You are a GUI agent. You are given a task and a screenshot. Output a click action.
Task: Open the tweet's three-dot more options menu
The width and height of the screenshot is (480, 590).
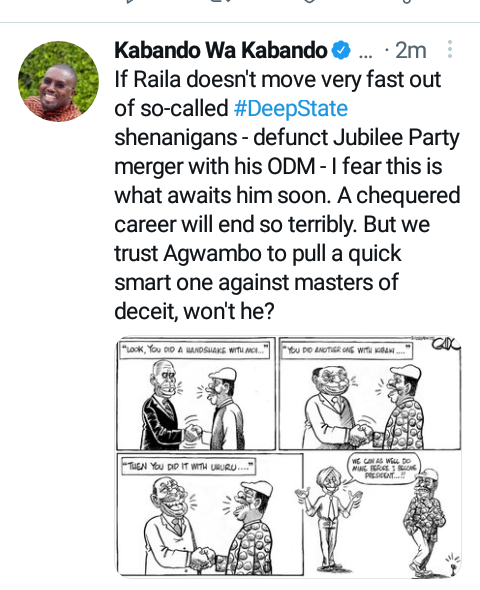450,49
